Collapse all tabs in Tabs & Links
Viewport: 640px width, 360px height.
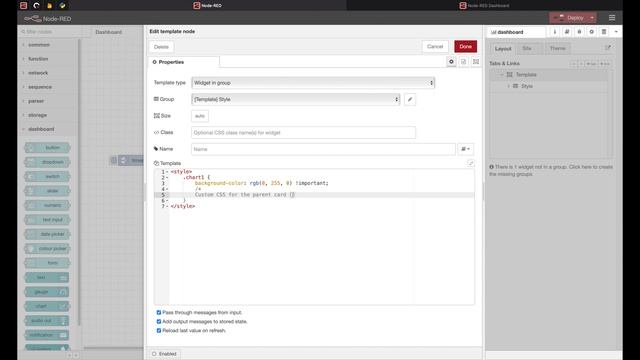click(574, 64)
